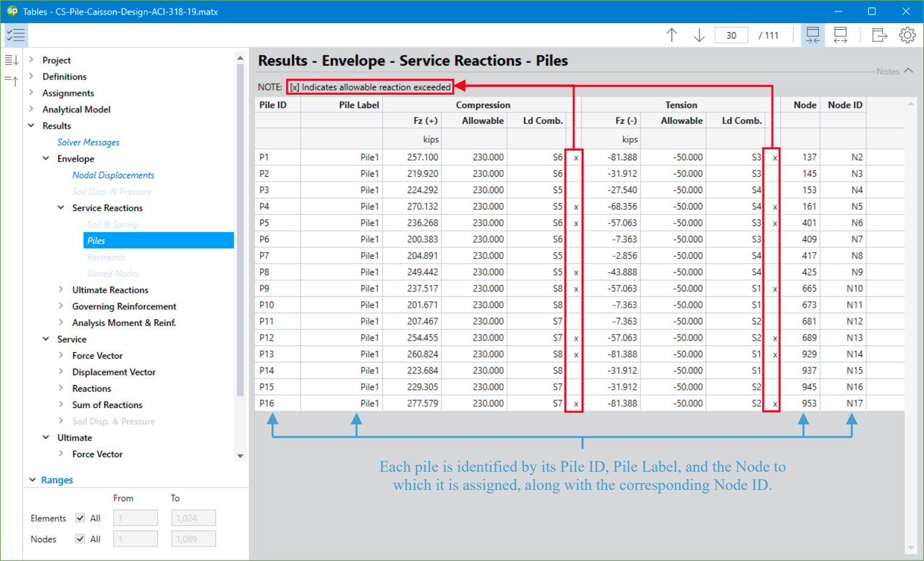Uncheck the All checkbox for Nodes
The height and width of the screenshot is (561, 924).
(80, 539)
